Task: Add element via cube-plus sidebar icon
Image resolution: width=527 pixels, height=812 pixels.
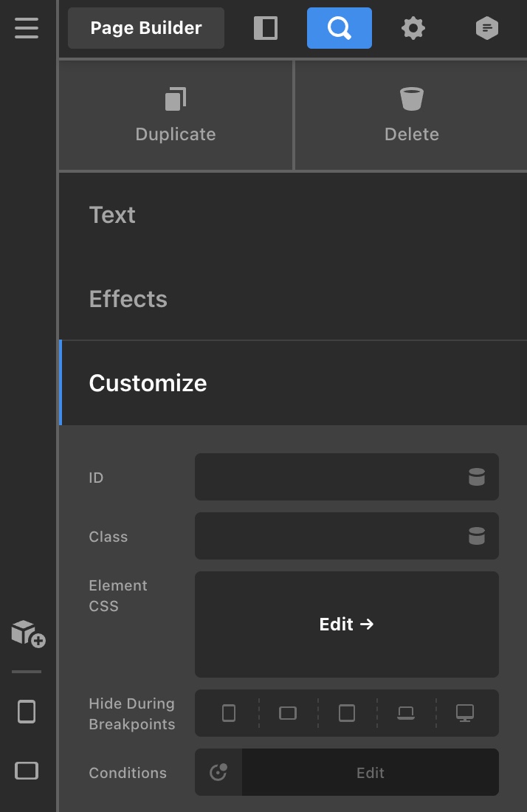Action: tap(29, 634)
